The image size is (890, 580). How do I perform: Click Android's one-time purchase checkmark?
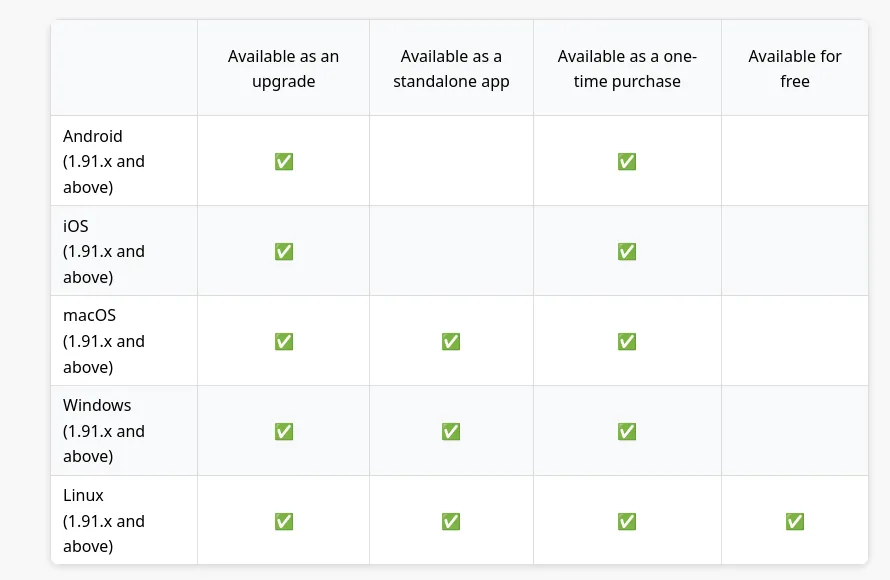627,161
